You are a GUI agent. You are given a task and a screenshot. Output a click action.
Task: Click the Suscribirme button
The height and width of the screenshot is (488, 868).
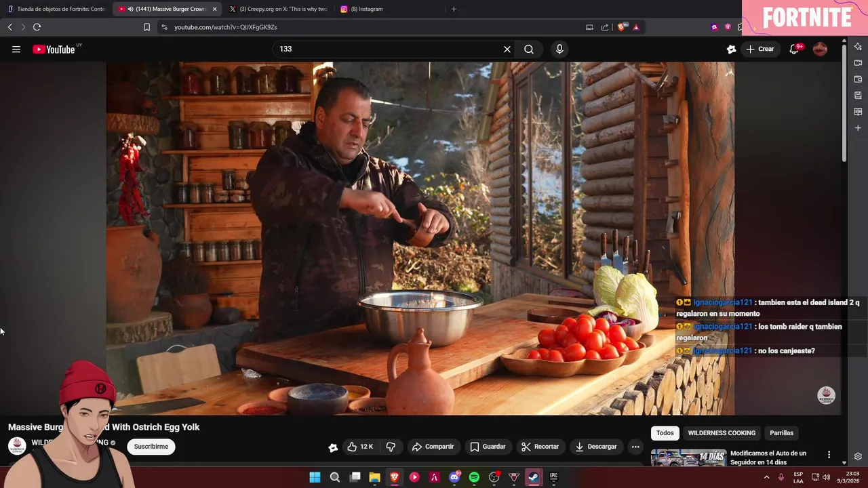click(x=151, y=447)
